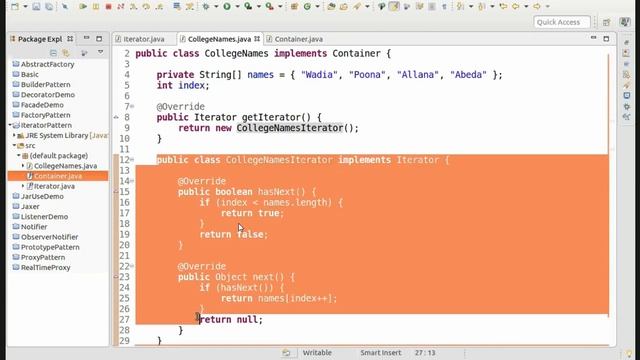640x360 pixels.
Task: Switch to the Container.java editor tab
Action: coord(294,39)
